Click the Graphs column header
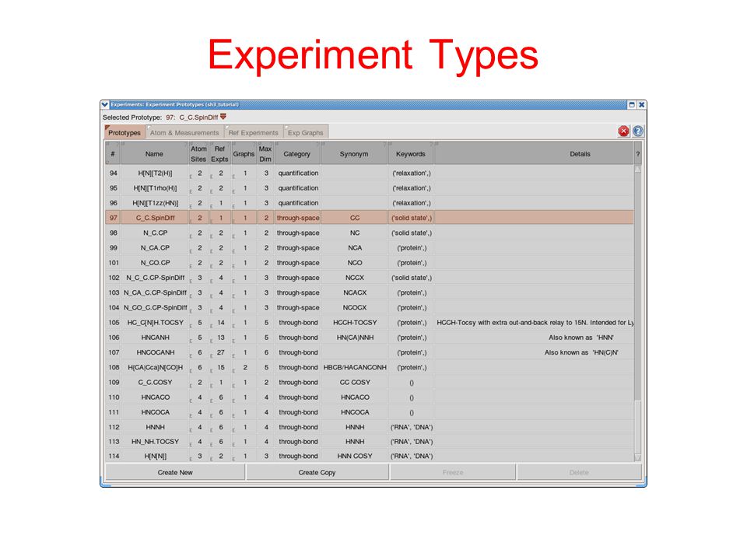The height and width of the screenshot is (560, 747). click(244, 154)
